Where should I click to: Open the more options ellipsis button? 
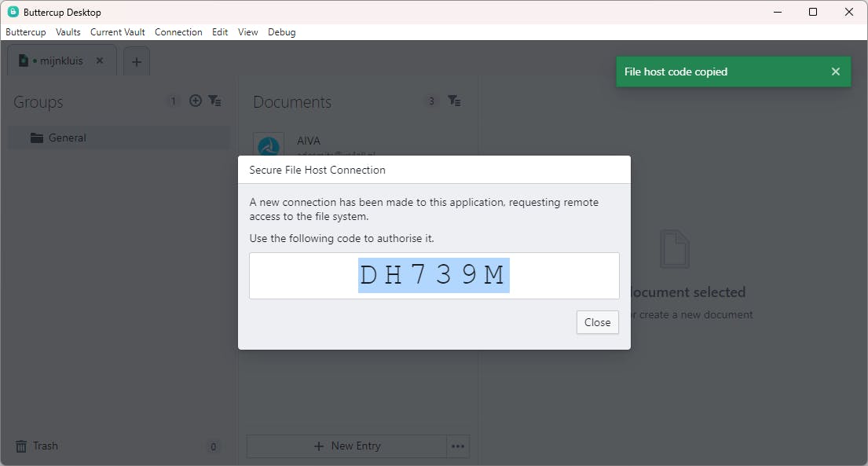tap(458, 446)
